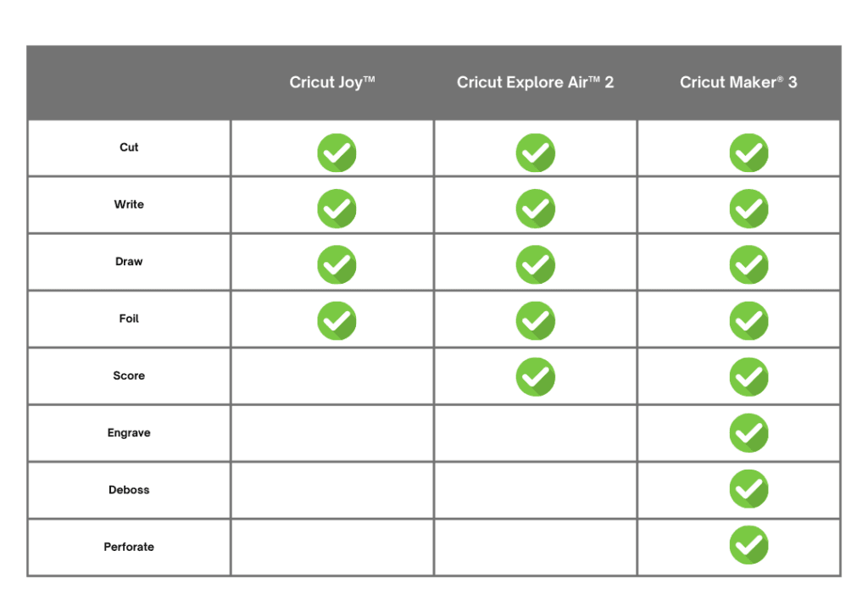This screenshot has height=595, width=868.
Task: Click the Cut row label
Action: [129, 147]
